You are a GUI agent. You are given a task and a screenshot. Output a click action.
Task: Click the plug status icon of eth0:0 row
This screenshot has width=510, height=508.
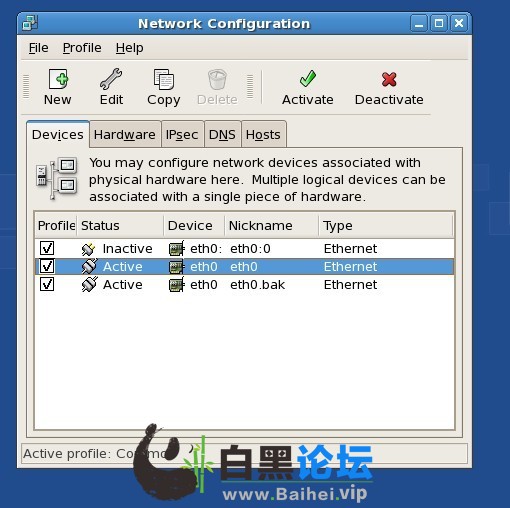(x=89, y=249)
